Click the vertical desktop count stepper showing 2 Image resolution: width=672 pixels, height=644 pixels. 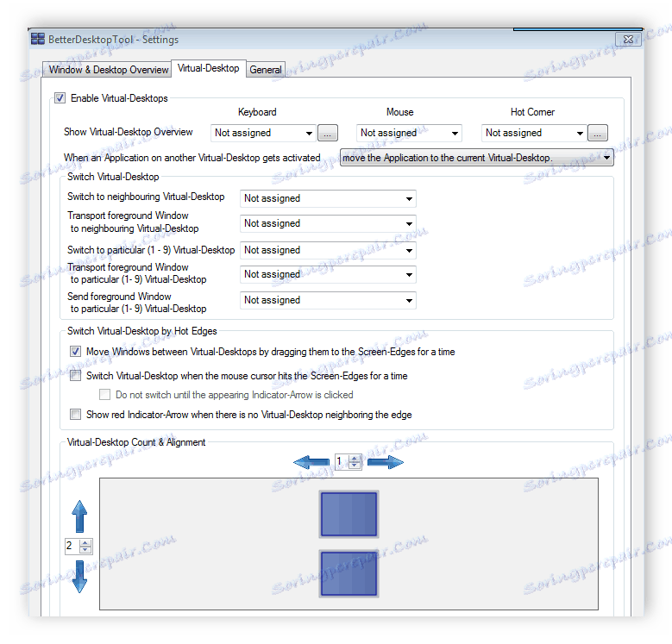pyautogui.click(x=79, y=546)
